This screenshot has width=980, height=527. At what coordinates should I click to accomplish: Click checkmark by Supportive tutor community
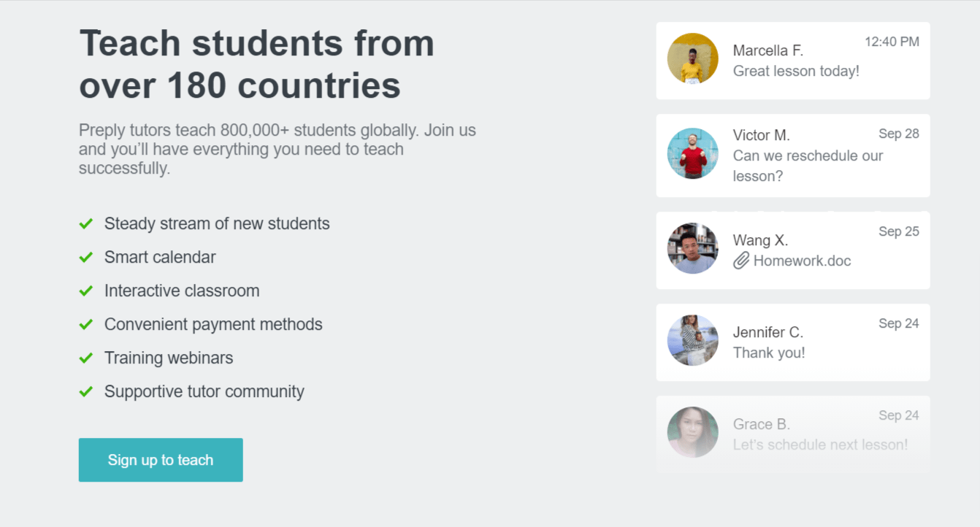click(x=86, y=391)
